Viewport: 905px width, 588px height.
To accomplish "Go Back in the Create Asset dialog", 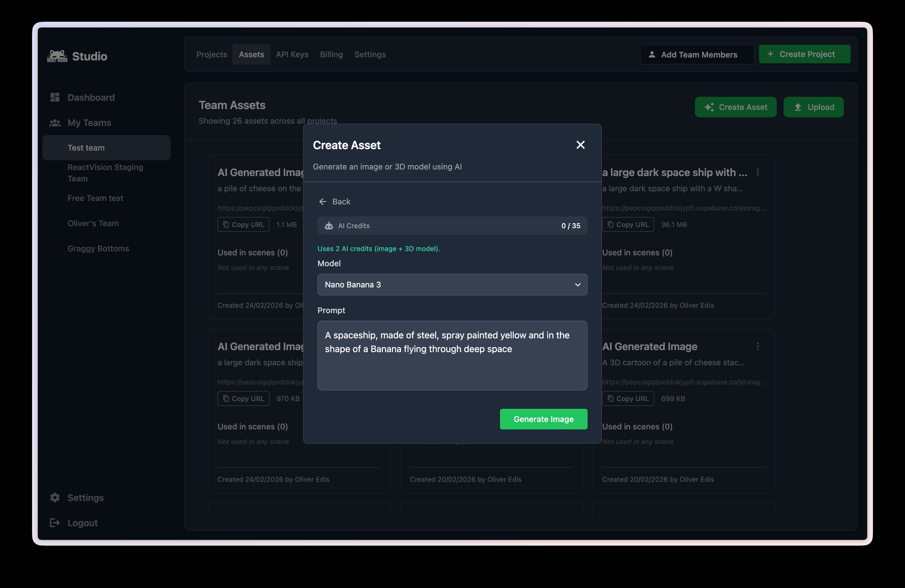I will click(x=335, y=202).
